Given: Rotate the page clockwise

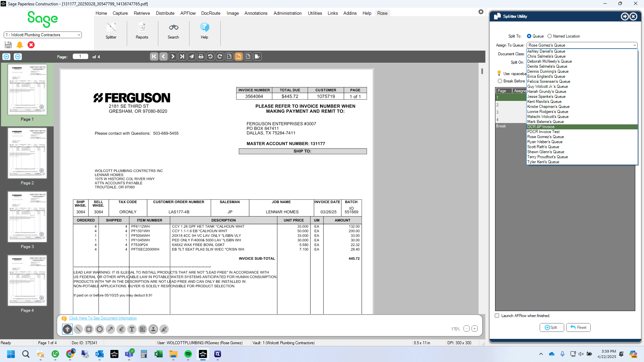Looking at the screenshot, I should pos(220,57).
